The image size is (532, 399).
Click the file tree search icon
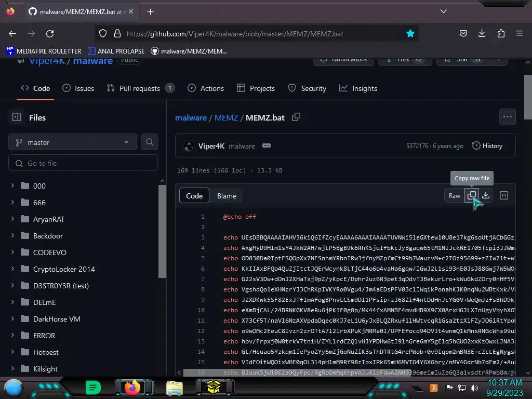(149, 142)
